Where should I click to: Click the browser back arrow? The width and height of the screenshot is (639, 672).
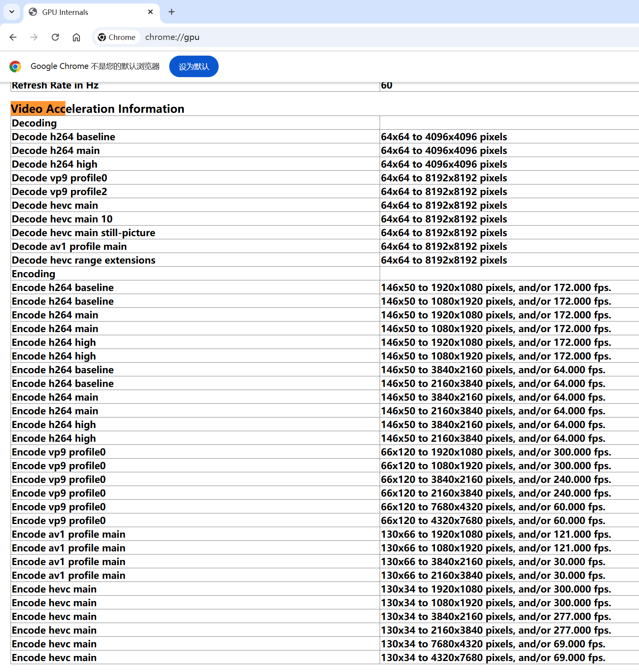coord(13,37)
